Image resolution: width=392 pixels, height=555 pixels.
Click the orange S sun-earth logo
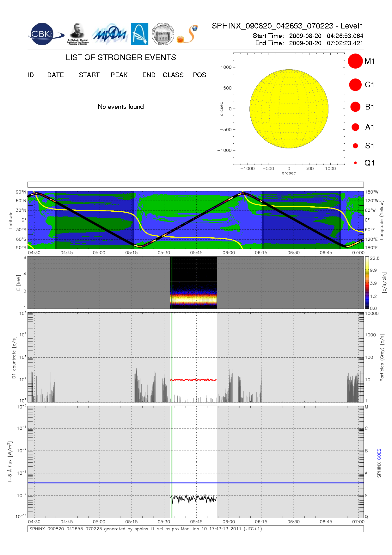(188, 34)
